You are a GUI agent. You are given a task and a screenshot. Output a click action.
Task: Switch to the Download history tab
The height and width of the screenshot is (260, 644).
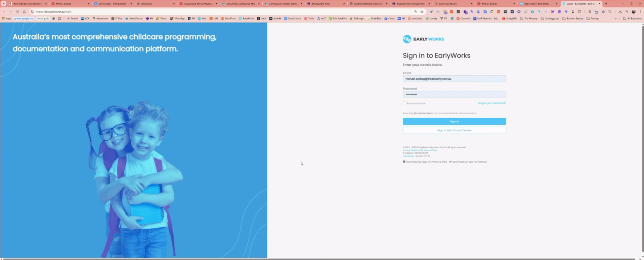pyautogui.click(x=454, y=4)
